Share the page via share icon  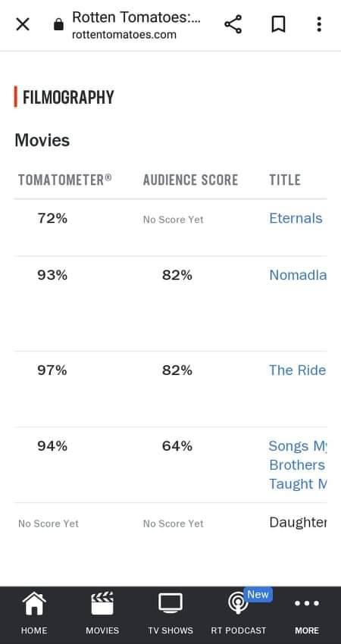[233, 24]
